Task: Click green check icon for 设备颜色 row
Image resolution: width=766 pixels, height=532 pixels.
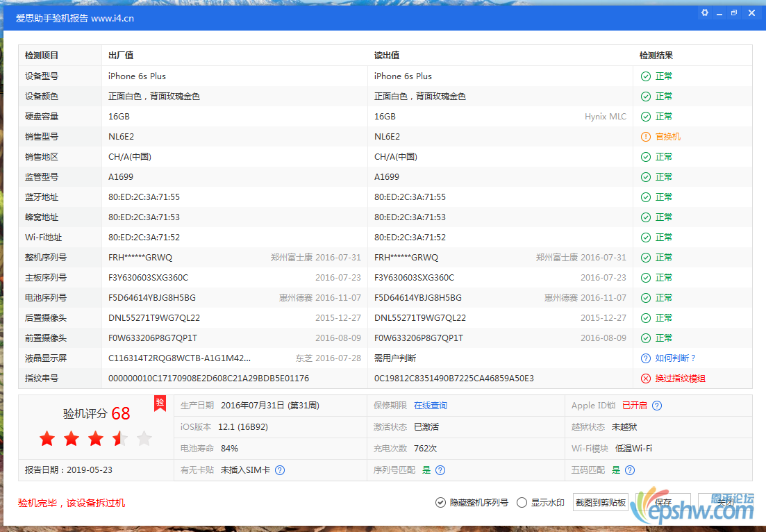Action: (646, 97)
